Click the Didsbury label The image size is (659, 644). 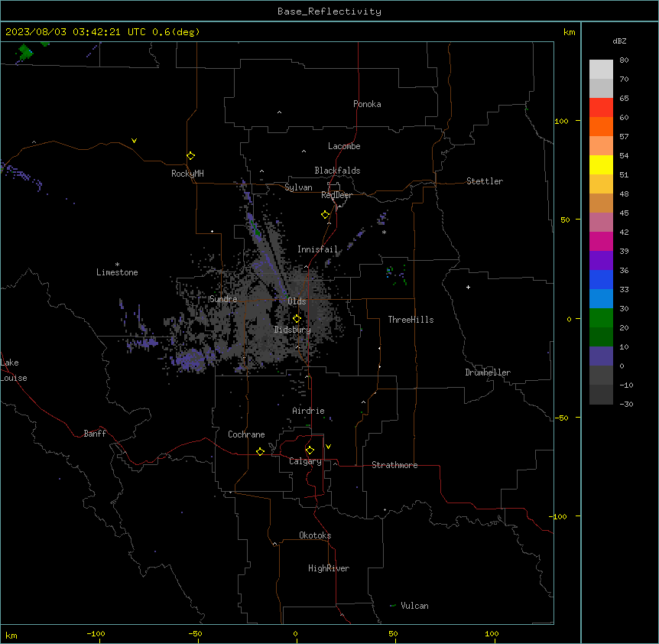point(293,330)
